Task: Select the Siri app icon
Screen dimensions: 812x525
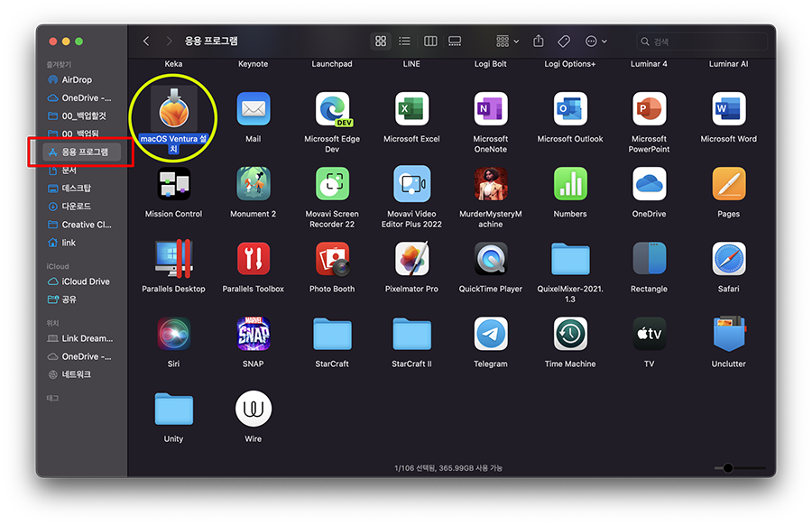Action: [174, 334]
